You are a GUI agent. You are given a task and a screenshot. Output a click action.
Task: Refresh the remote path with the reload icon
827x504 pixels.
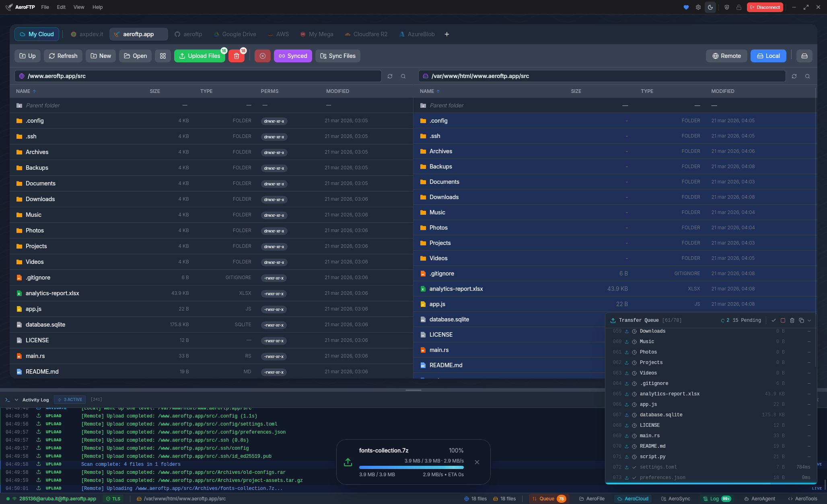click(390, 76)
